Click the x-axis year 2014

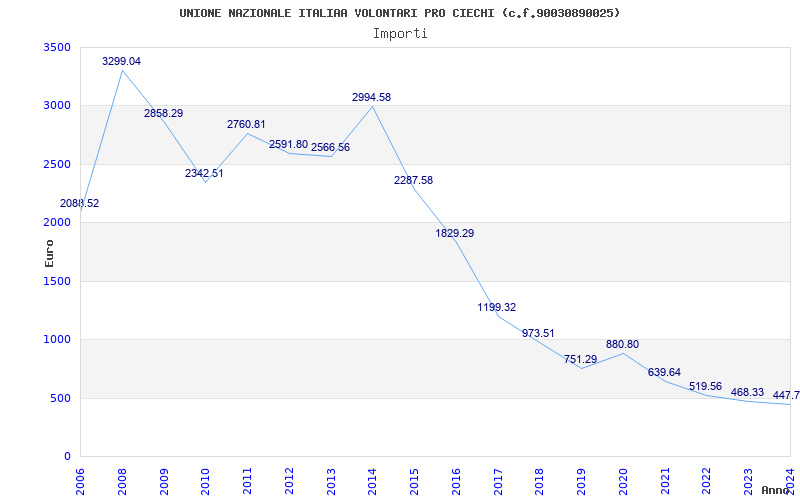tap(372, 483)
